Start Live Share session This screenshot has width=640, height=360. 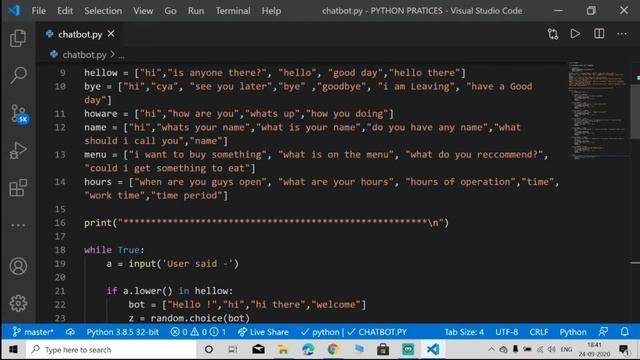pos(263,332)
